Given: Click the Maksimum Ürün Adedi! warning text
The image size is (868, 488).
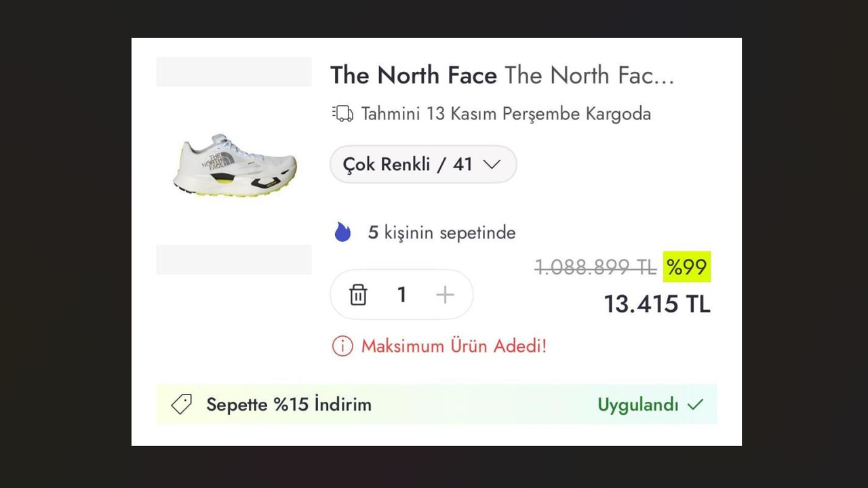Looking at the screenshot, I should 454,346.
